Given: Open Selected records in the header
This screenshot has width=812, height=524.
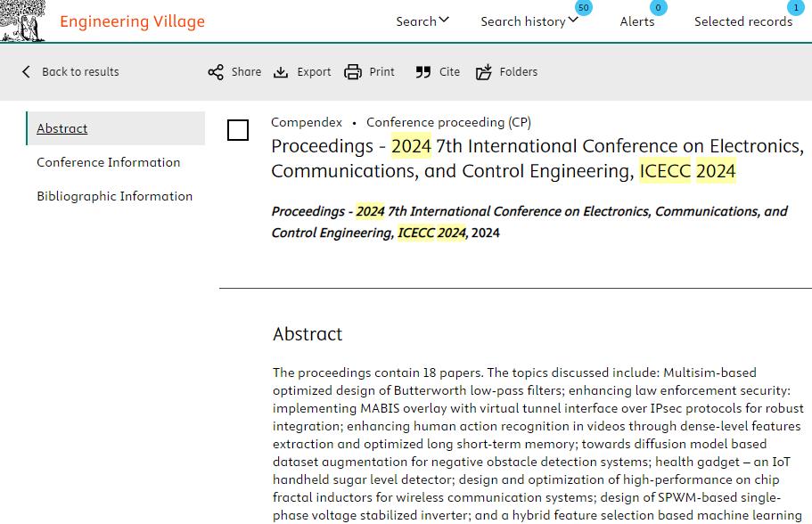Looking at the screenshot, I should pos(743,21).
